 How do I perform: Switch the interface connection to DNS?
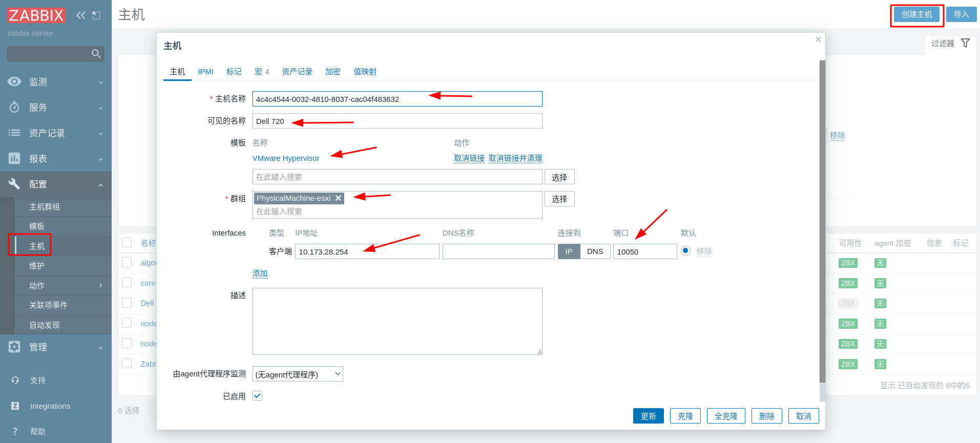595,251
